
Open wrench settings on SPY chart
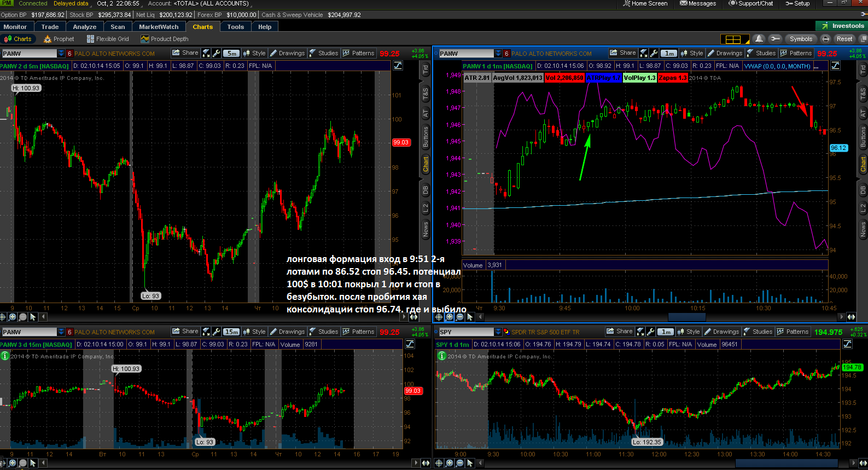pyautogui.click(x=651, y=332)
